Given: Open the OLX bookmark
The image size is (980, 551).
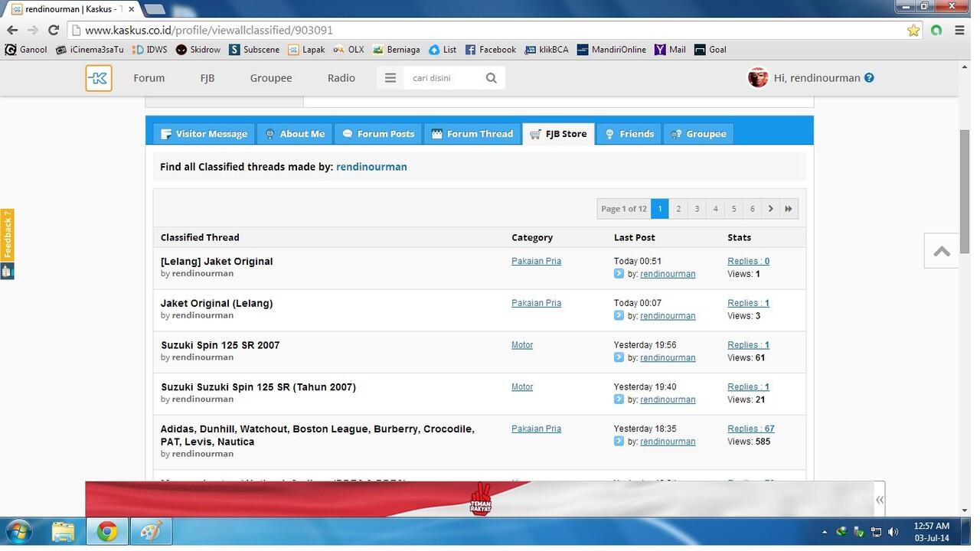Looking at the screenshot, I should pos(348,50).
